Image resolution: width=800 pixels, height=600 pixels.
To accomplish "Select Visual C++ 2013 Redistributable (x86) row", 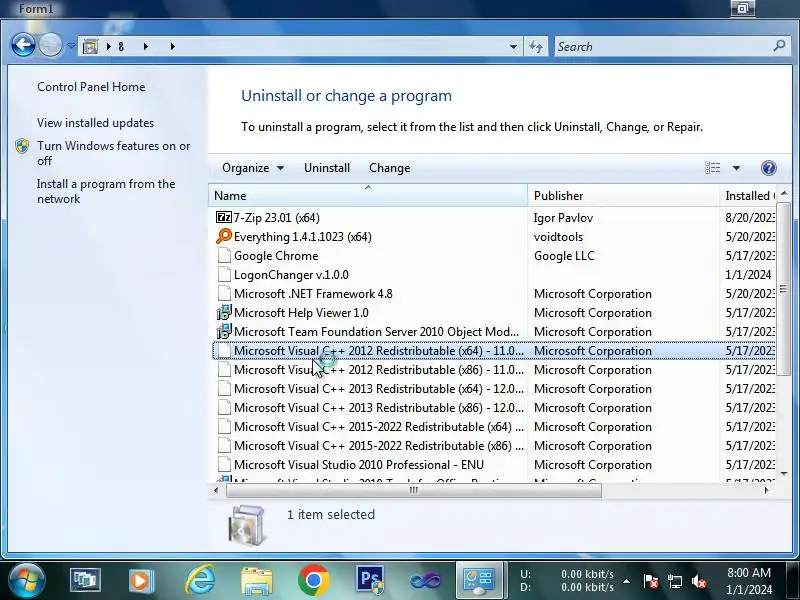I will click(494, 408).
